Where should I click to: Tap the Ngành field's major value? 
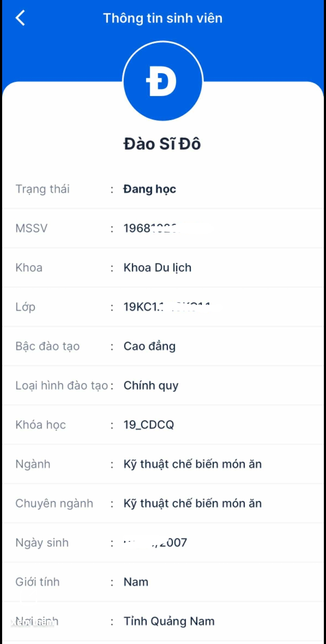[192, 464]
